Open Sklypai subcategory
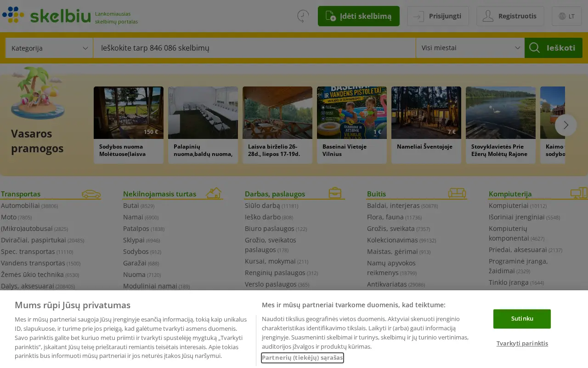 (134, 240)
